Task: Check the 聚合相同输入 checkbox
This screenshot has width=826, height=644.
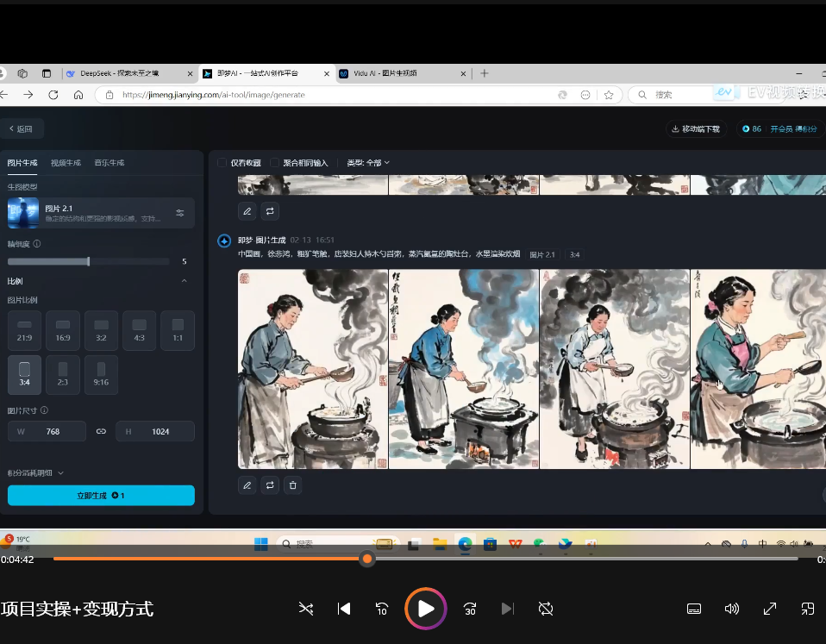Action: pyautogui.click(x=274, y=163)
